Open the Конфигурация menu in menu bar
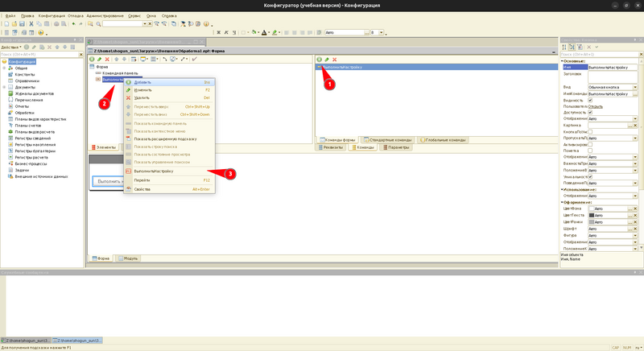Screen dimensions: 644x351 pos(52,15)
